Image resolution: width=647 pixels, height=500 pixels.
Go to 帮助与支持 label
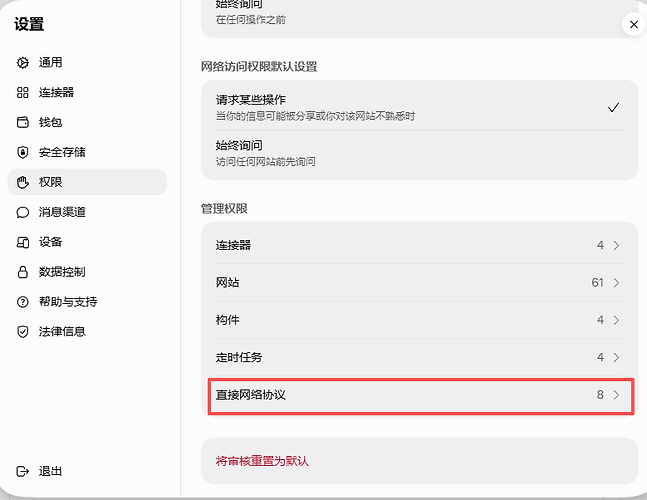pyautogui.click(x=68, y=302)
